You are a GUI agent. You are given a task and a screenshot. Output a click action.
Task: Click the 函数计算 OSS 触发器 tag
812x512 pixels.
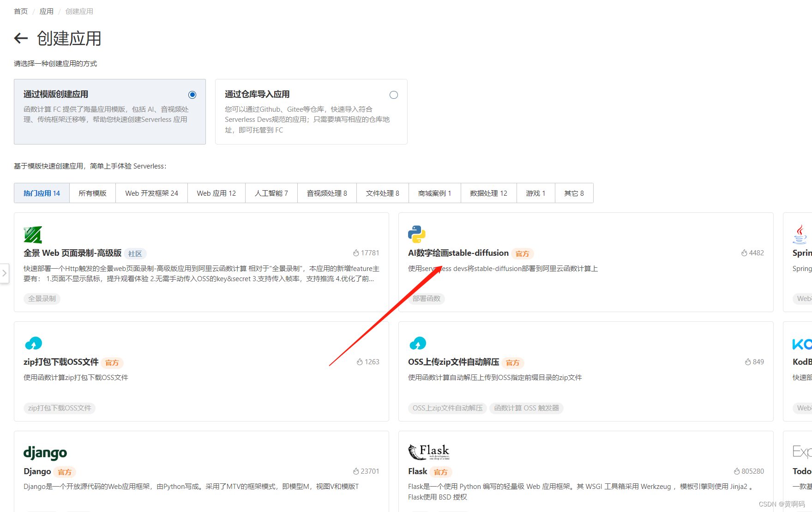coord(527,408)
